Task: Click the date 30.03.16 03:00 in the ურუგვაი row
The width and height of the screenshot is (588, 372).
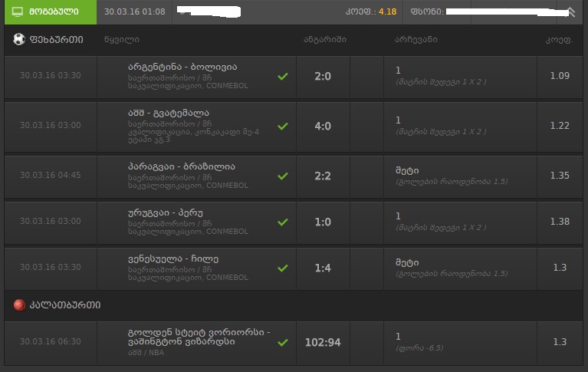Action: pos(51,221)
